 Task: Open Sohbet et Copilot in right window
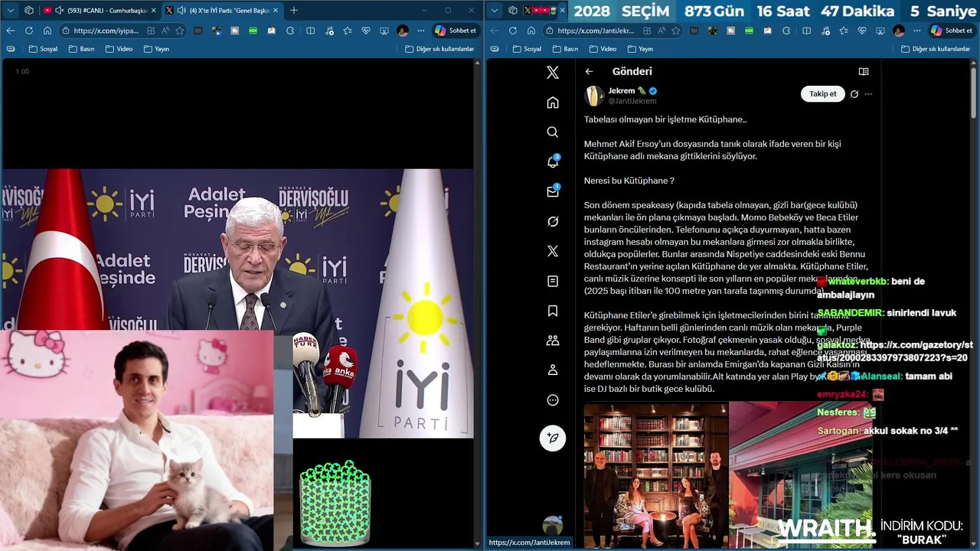click(952, 31)
